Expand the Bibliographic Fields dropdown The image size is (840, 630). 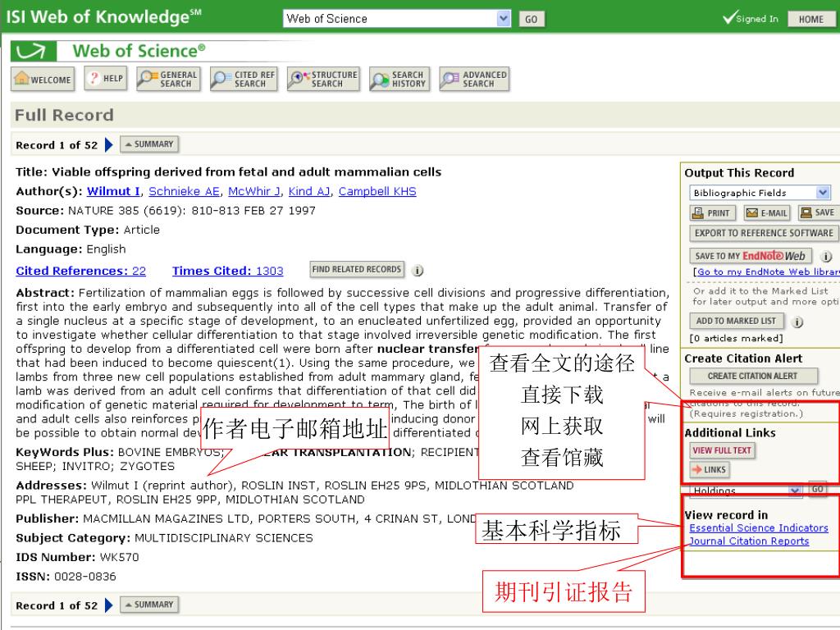click(x=760, y=193)
